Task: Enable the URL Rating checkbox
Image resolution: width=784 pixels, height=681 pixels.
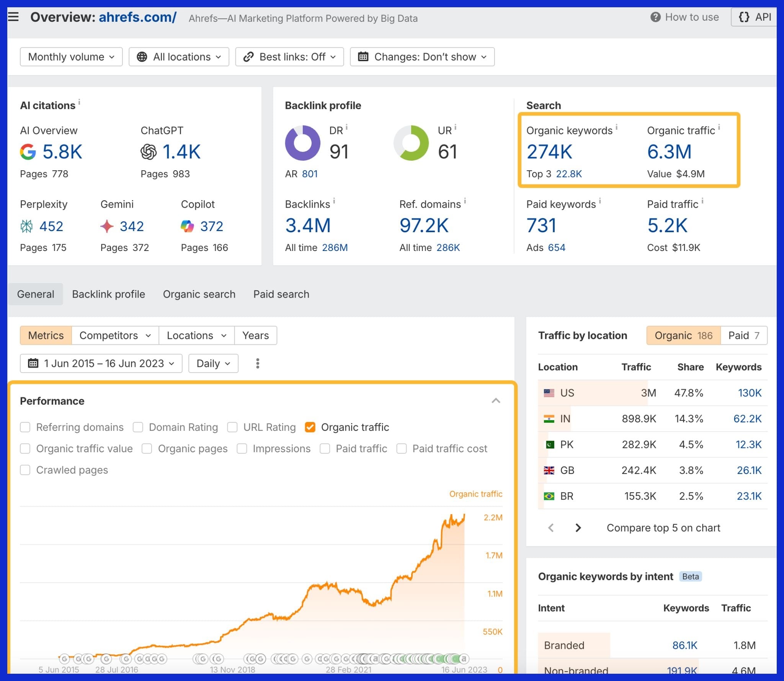Action: tap(232, 427)
